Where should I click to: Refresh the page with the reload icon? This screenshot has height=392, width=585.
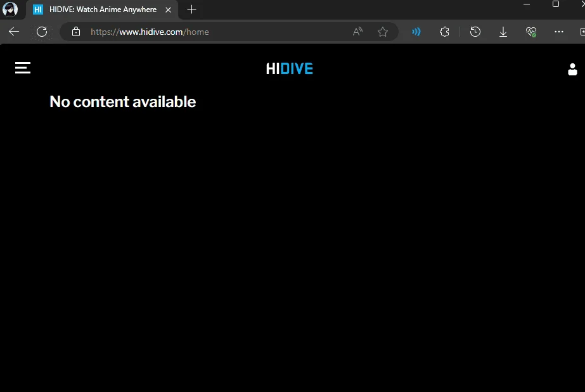click(42, 32)
